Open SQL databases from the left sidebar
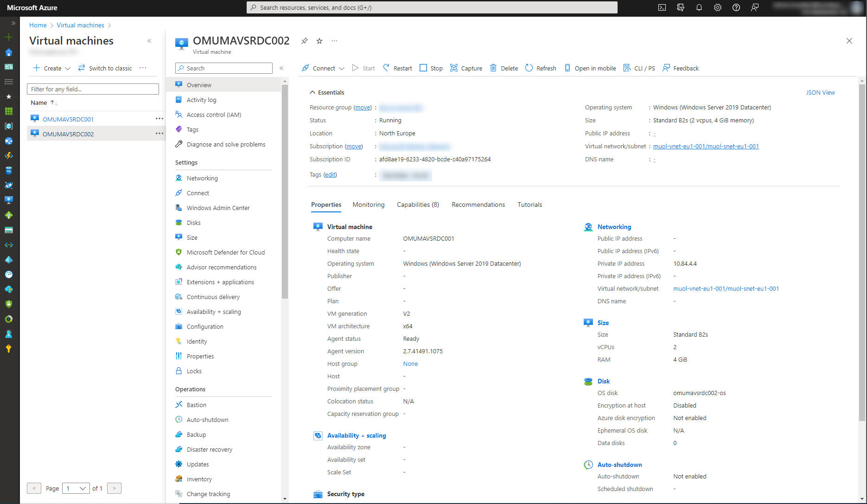 [8, 170]
